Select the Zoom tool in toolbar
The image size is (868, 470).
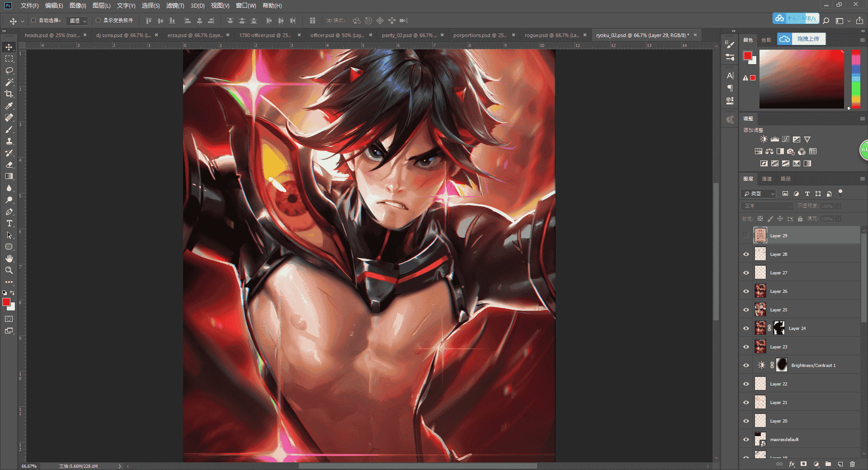(x=9, y=270)
